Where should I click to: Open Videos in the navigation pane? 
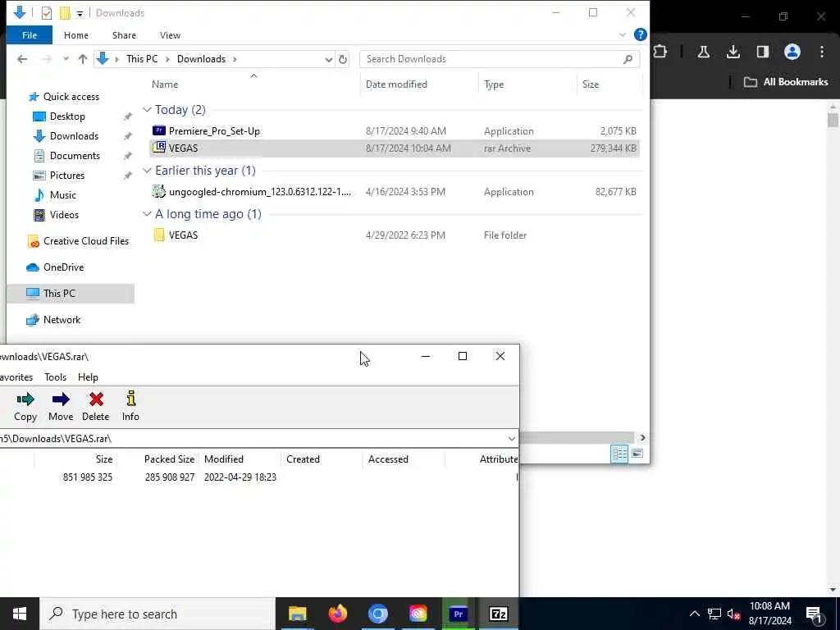pyautogui.click(x=64, y=215)
